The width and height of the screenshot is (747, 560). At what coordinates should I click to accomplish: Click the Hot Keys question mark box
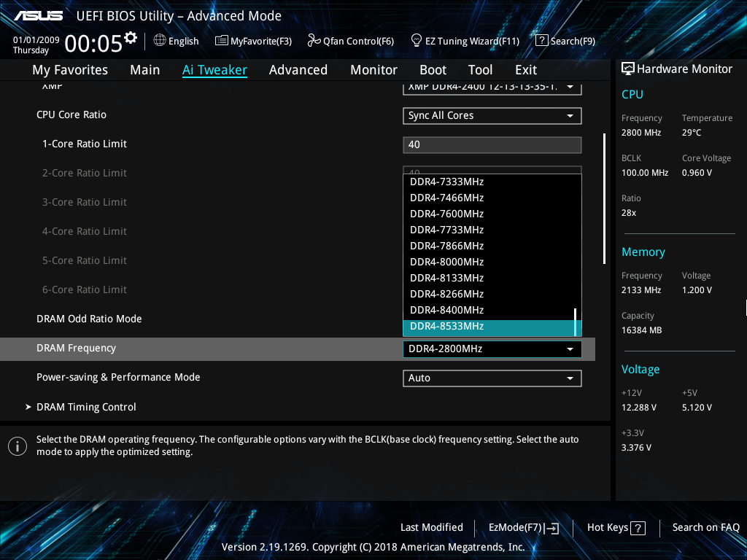click(x=638, y=528)
